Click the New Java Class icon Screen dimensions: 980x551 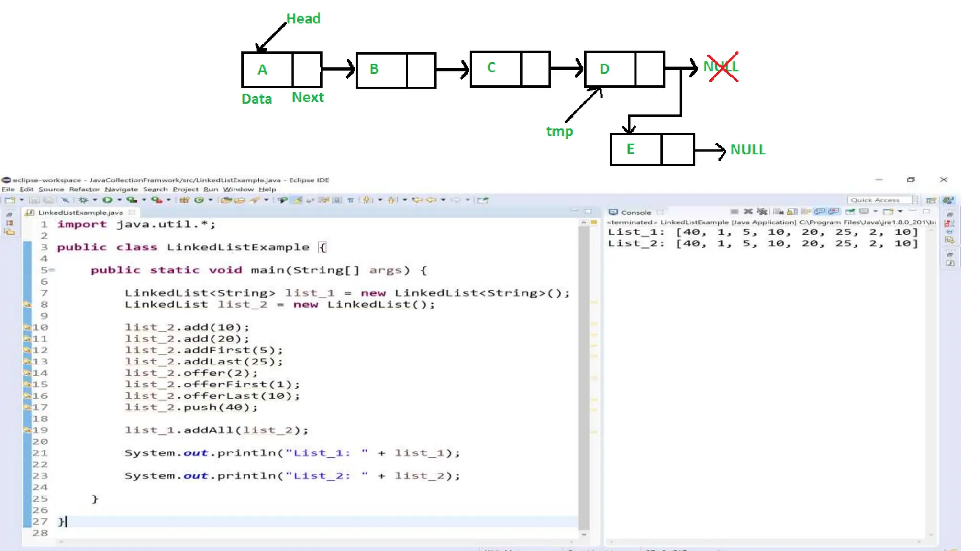(199, 200)
